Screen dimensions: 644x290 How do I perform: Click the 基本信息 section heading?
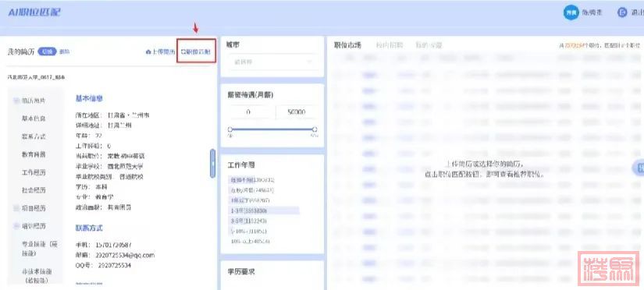[x=89, y=99]
